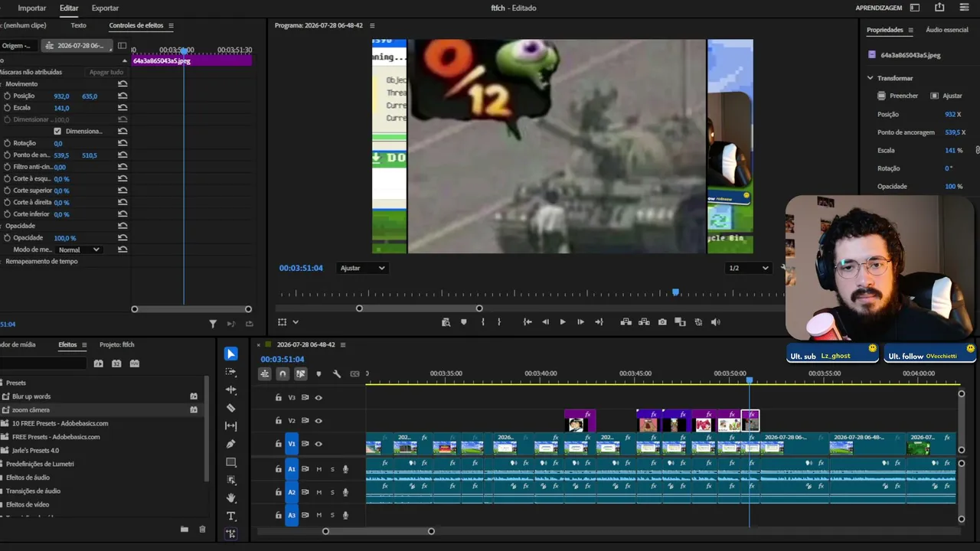Screen dimensions: 980x551
Task: Click the Apagar tudo button
Action: 106,72
